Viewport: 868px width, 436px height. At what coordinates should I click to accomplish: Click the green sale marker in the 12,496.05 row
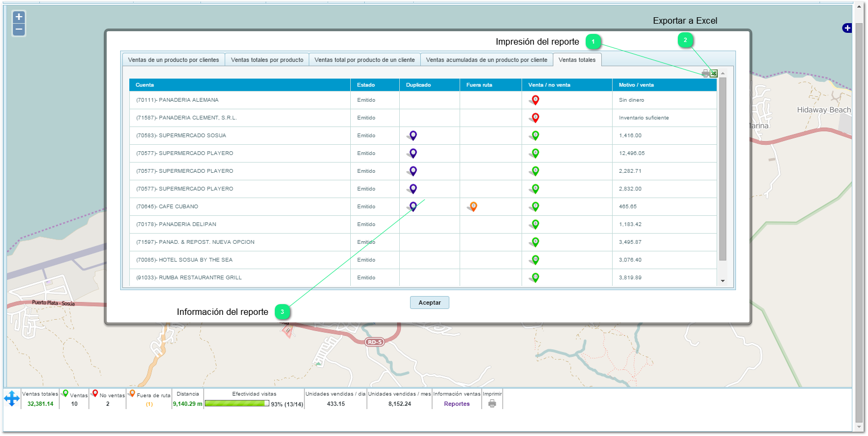tap(534, 153)
